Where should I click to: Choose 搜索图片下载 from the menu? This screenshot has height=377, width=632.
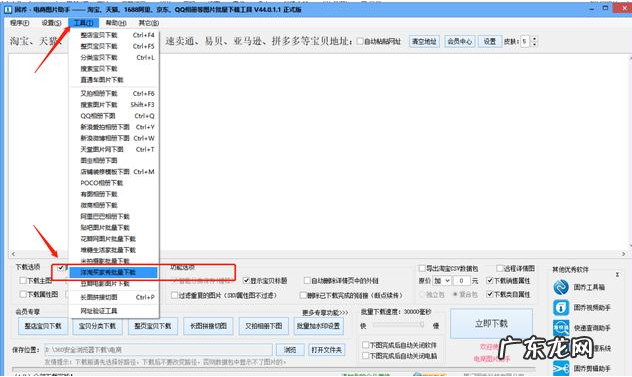pyautogui.click(x=114, y=105)
